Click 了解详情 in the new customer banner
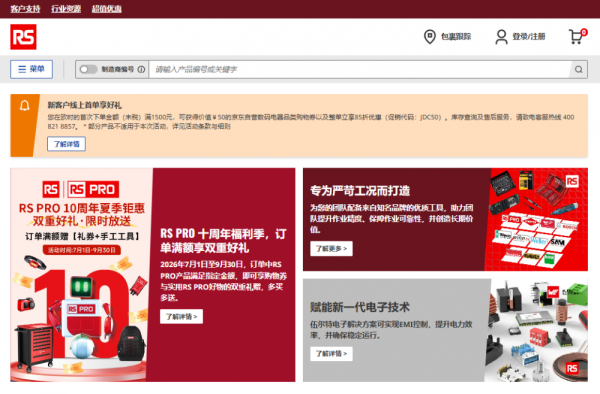600x394 pixels. (x=66, y=144)
